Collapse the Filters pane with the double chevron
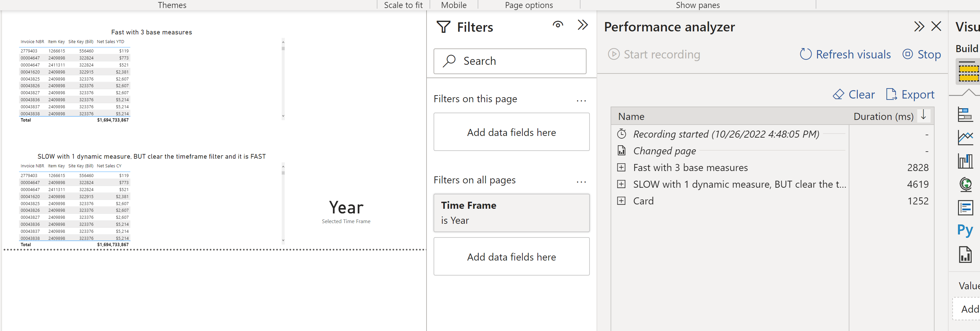The width and height of the screenshot is (980, 331). pos(583,25)
